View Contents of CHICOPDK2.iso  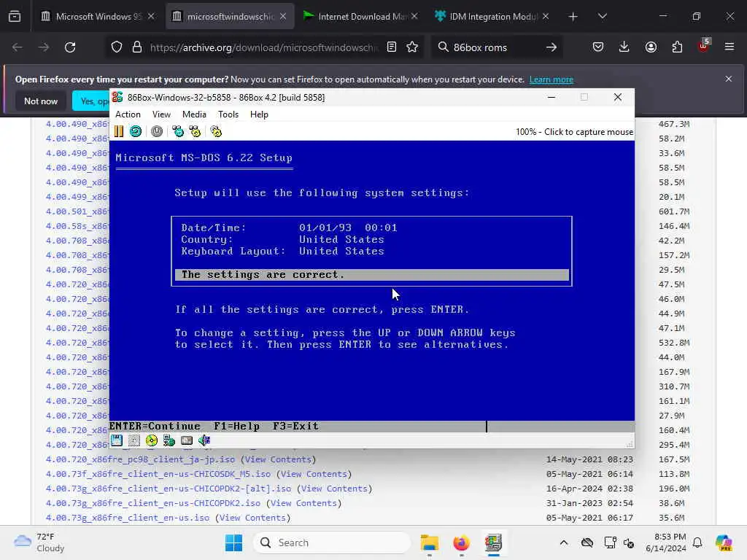click(x=304, y=503)
